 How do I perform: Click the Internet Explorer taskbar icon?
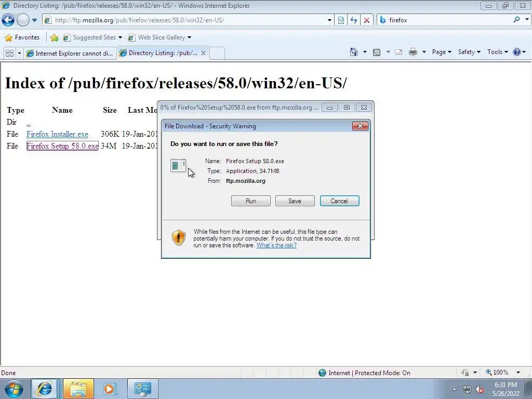pos(45,389)
